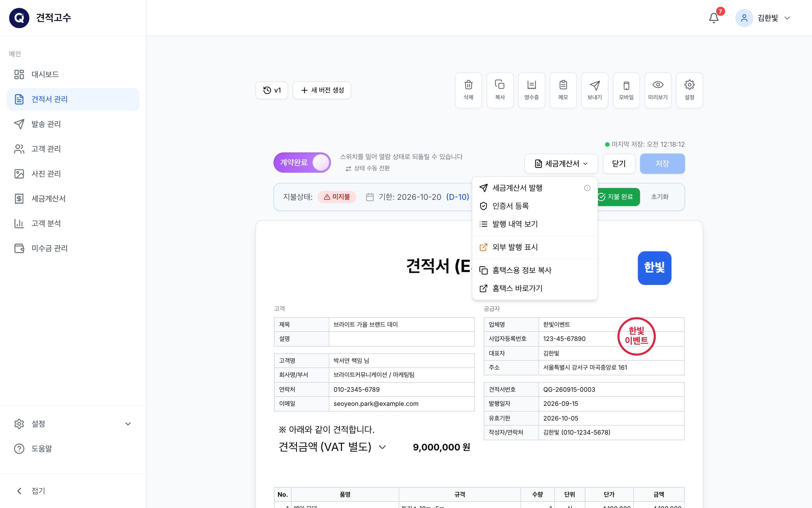Screen dimensions: 812x508
Task: Click the 미리보기 eye icon
Action: click(x=658, y=90)
